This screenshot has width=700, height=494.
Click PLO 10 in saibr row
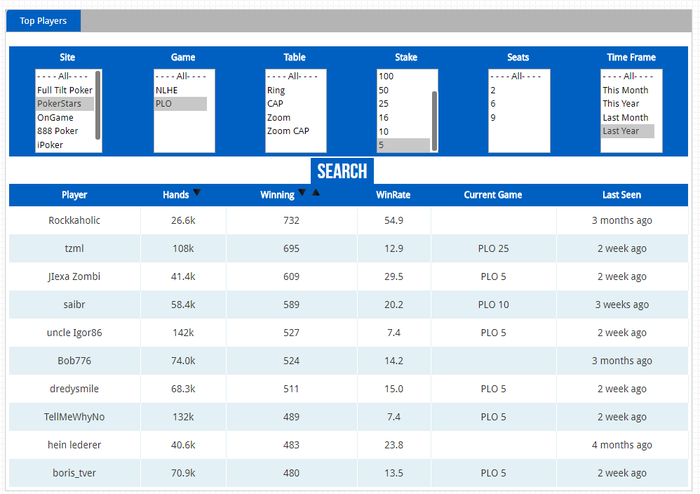pos(493,305)
